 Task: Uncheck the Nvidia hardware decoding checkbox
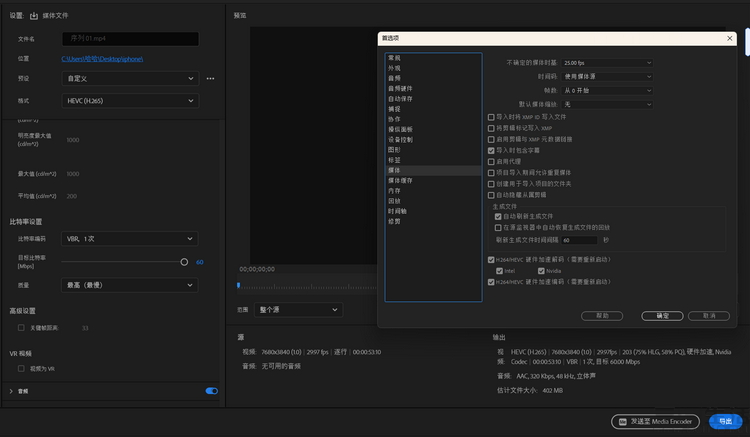coord(541,271)
